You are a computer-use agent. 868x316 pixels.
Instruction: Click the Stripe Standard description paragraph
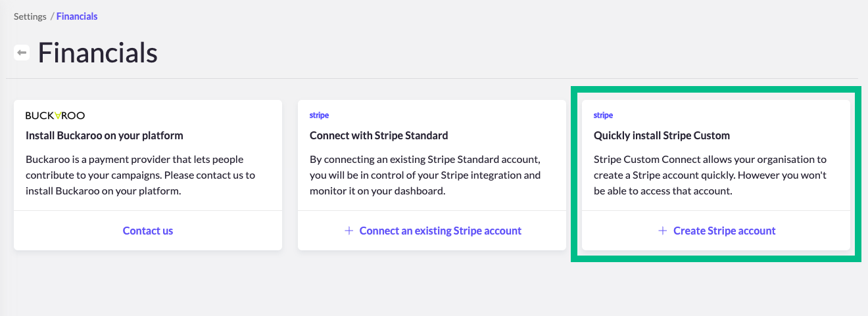[x=425, y=175]
